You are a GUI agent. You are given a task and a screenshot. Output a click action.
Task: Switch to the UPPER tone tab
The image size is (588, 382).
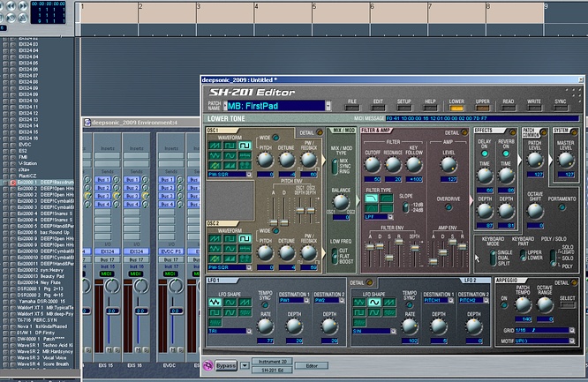point(482,108)
